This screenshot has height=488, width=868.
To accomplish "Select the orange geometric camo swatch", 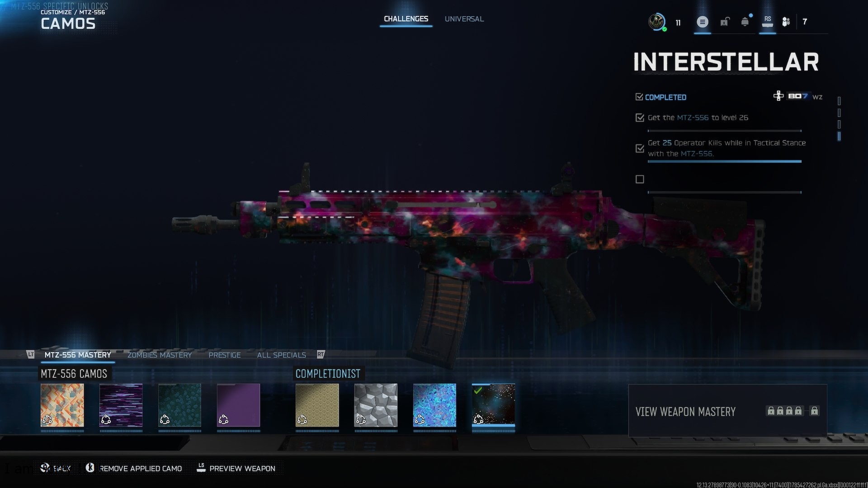I will point(62,405).
